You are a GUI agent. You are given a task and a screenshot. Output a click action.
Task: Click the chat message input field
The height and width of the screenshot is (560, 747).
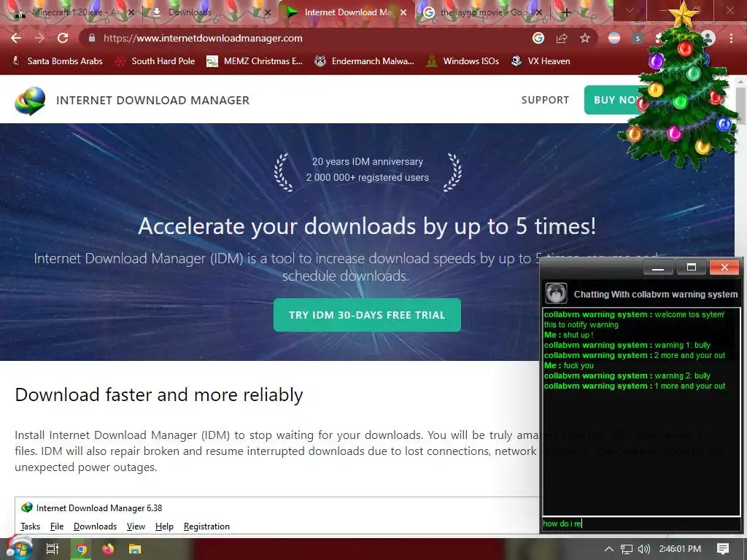click(641, 524)
